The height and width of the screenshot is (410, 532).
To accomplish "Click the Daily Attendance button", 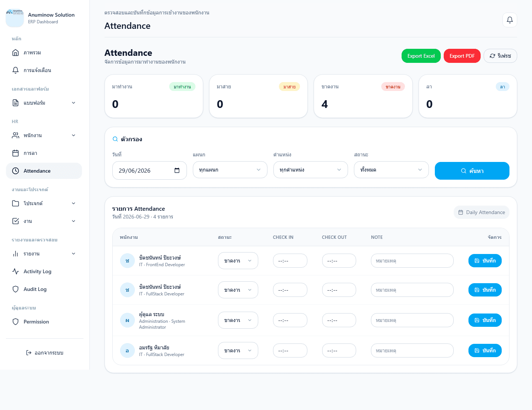I will tap(481, 212).
